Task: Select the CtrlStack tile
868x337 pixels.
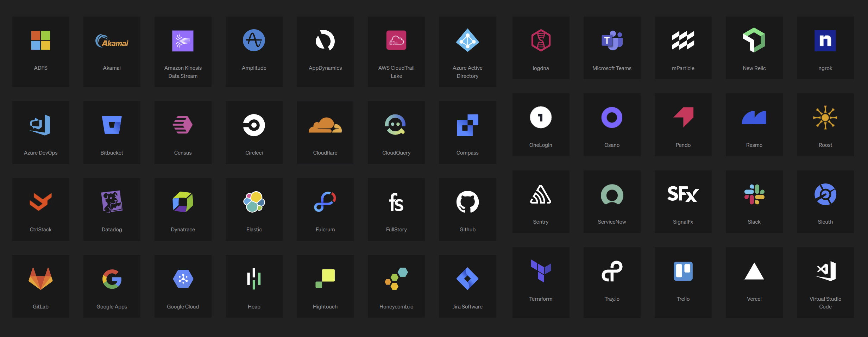Action: click(x=41, y=209)
